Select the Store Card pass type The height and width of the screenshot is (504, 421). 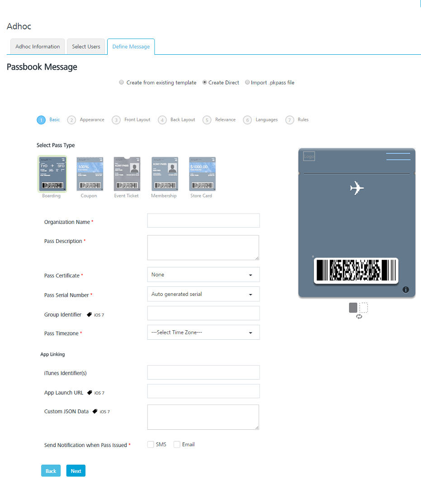(x=202, y=173)
